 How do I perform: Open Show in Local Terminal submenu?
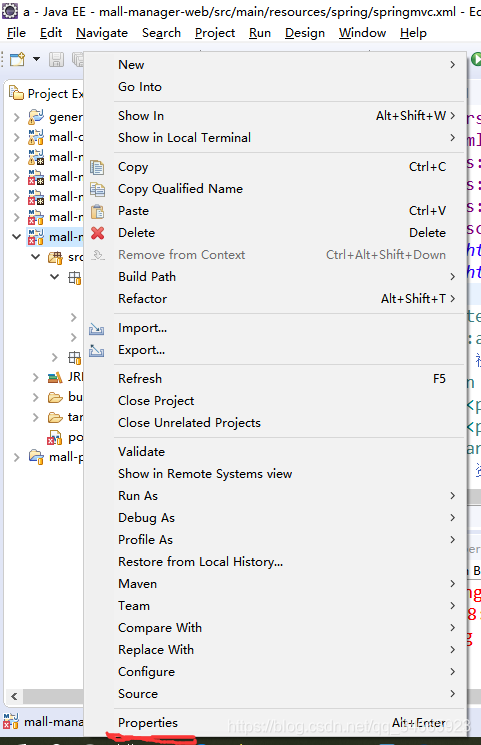[x=275, y=137]
